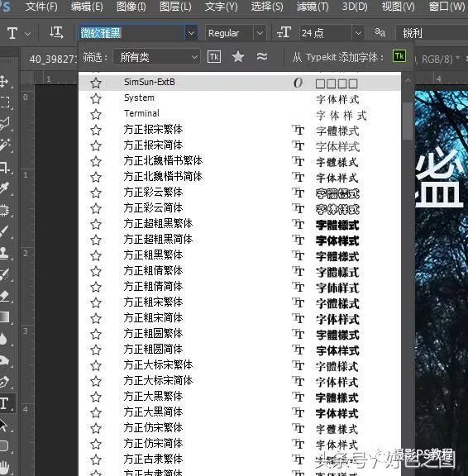Favorite the System font star
Screen dimensions: 468x476
click(96, 98)
